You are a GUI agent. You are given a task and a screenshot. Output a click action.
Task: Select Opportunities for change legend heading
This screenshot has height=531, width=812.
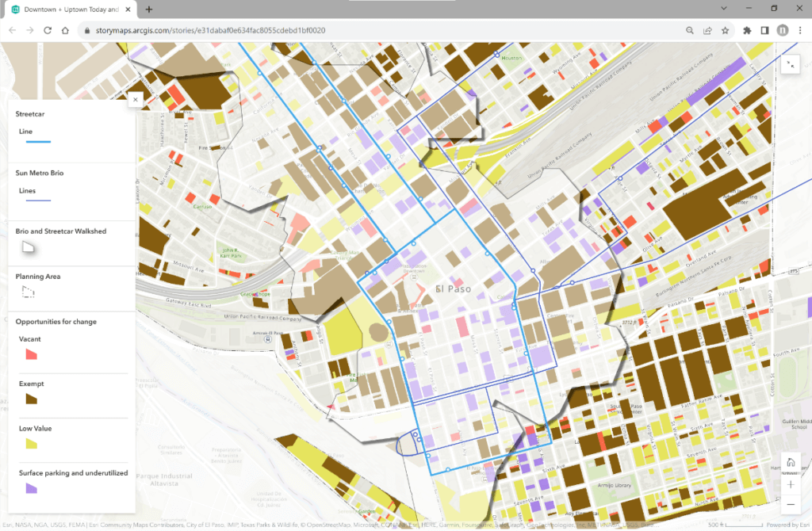click(56, 322)
